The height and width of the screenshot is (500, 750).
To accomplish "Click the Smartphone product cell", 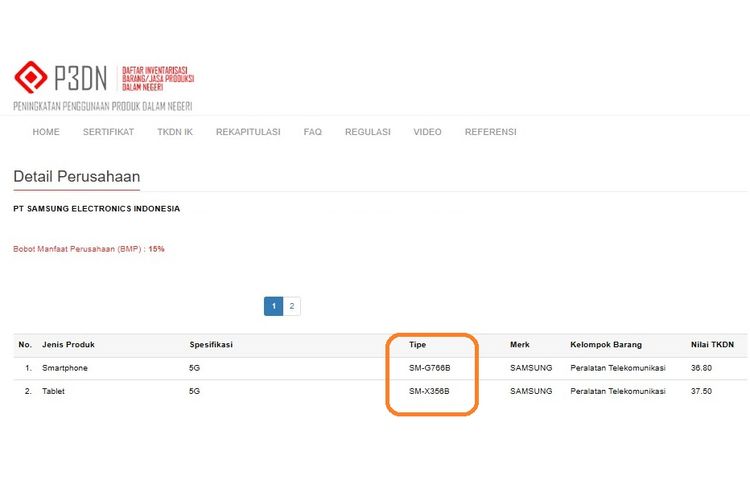I will [65, 368].
